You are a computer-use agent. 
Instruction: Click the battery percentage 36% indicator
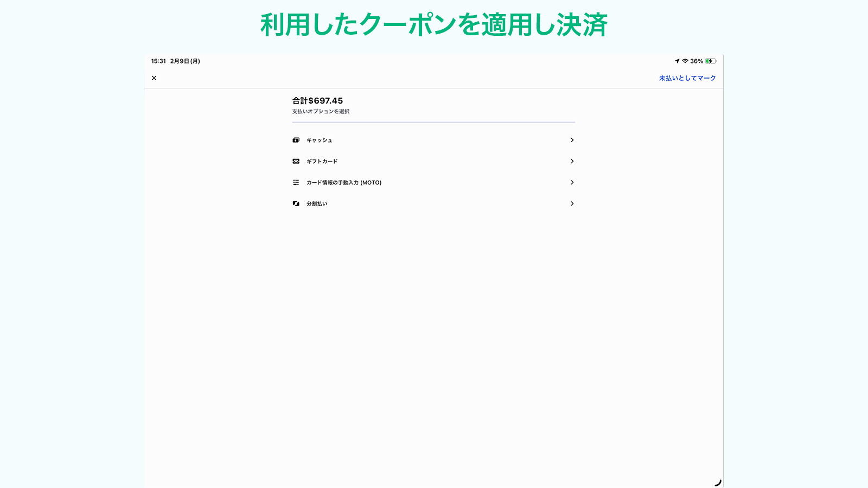pos(697,61)
